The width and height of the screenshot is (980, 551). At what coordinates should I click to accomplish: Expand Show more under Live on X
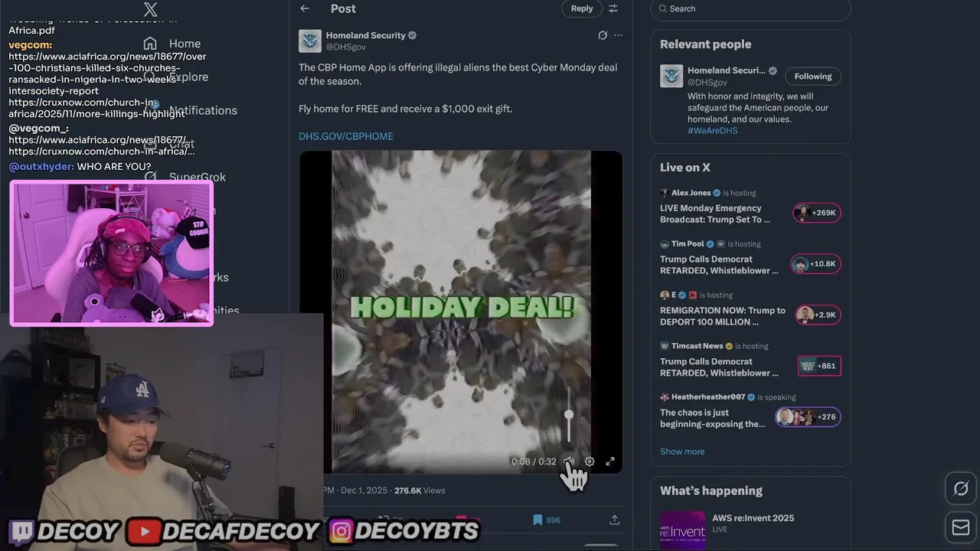point(682,452)
